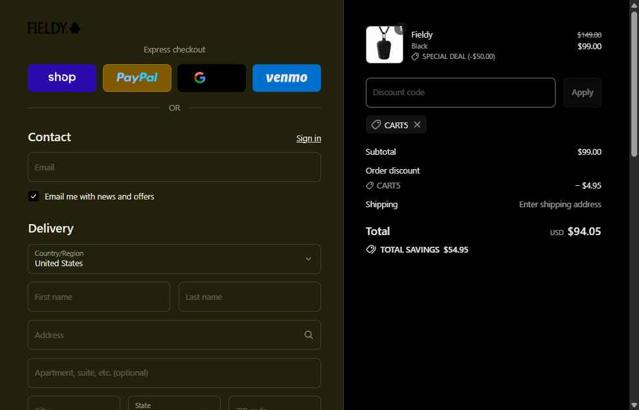This screenshot has height=410, width=639.
Task: Click the special deal tag icon
Action: click(415, 57)
